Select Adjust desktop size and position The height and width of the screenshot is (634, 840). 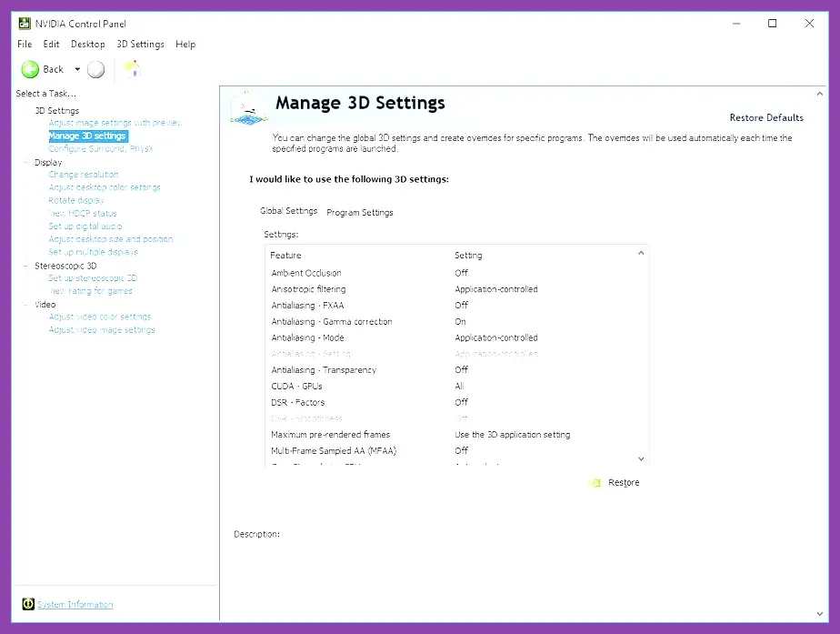111,239
